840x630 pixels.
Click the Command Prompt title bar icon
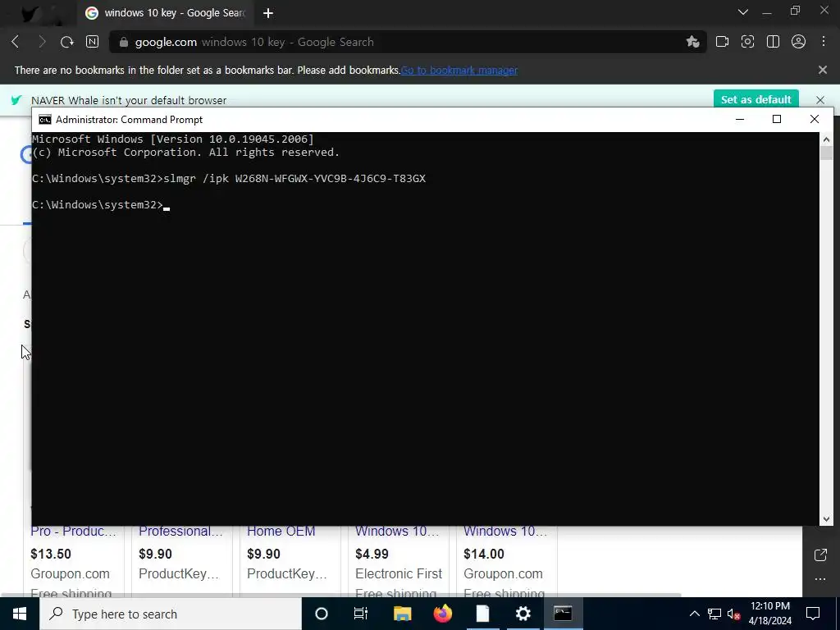tap(45, 120)
